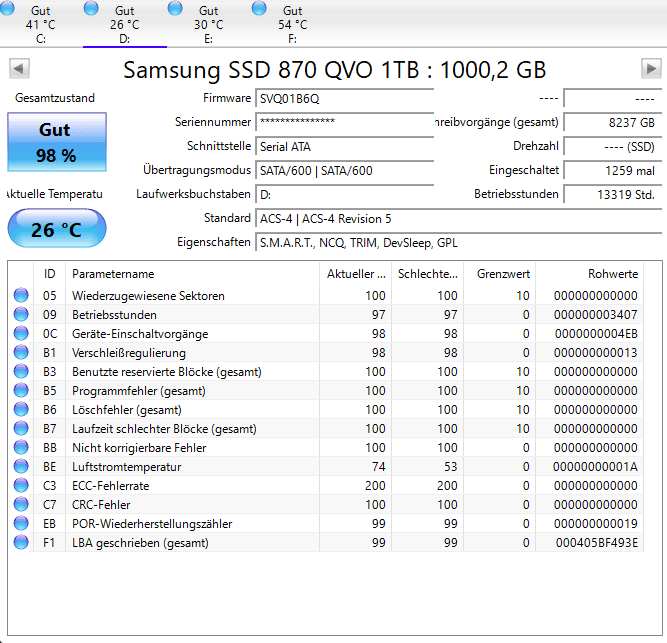Click status orb of row B1 Verschleißregulierung
This screenshot has height=643, width=667.
[x=21, y=352]
